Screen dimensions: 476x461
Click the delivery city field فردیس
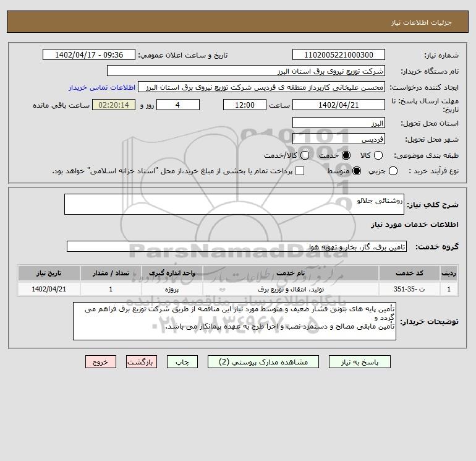[x=339, y=139]
